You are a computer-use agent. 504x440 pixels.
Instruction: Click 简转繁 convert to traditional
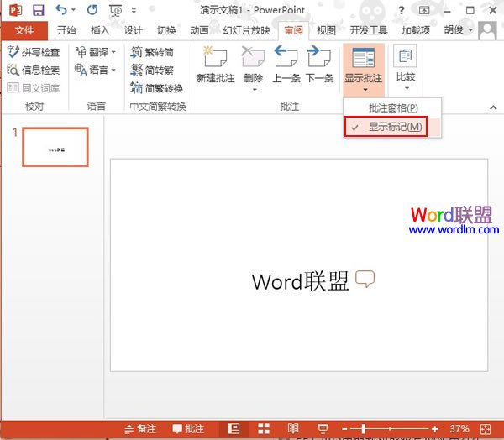tap(152, 70)
